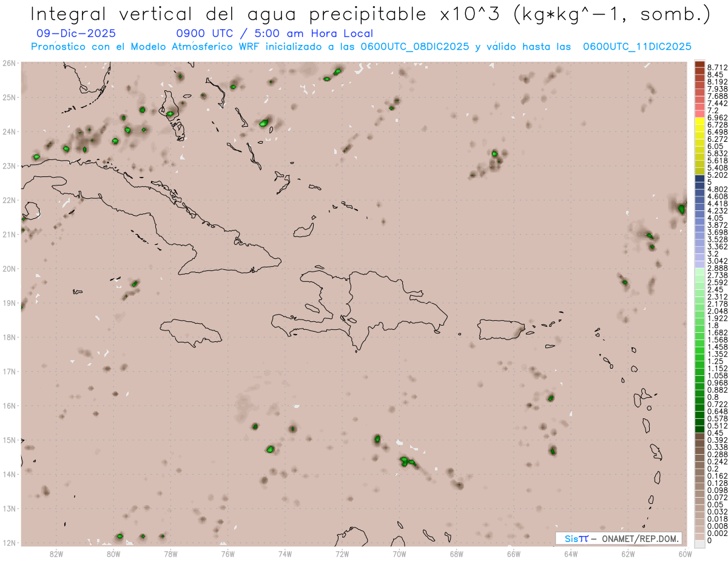
Task: Click the '16N' latitude label
Action: pos(9,406)
